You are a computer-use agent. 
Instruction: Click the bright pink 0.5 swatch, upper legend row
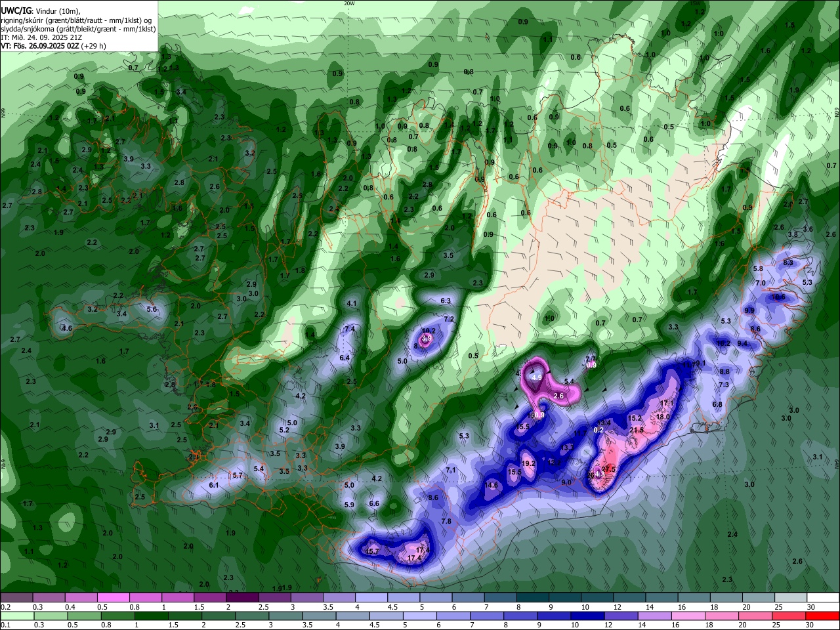[113, 598]
